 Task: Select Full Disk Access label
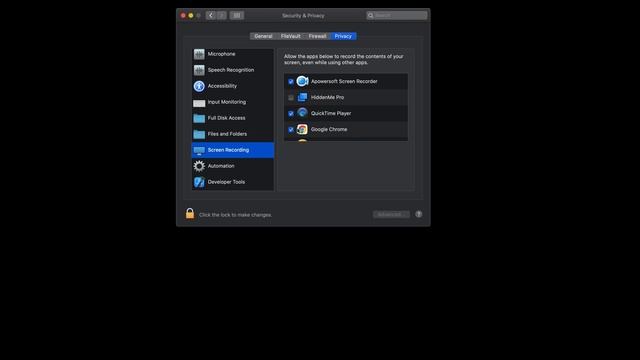[x=227, y=118]
